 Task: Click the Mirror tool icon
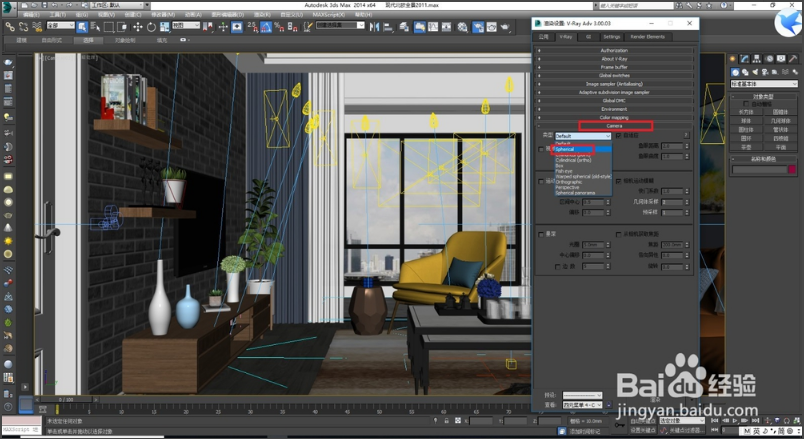tap(375, 27)
